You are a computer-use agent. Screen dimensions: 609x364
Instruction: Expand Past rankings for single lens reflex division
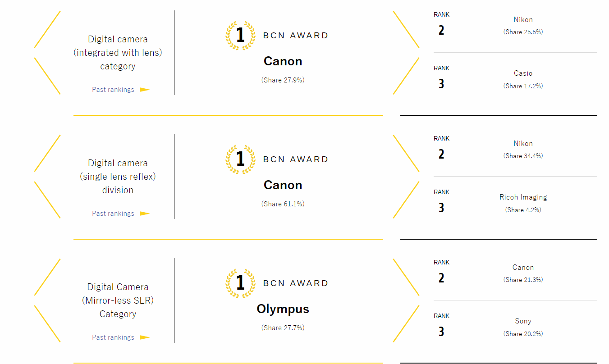113,213
